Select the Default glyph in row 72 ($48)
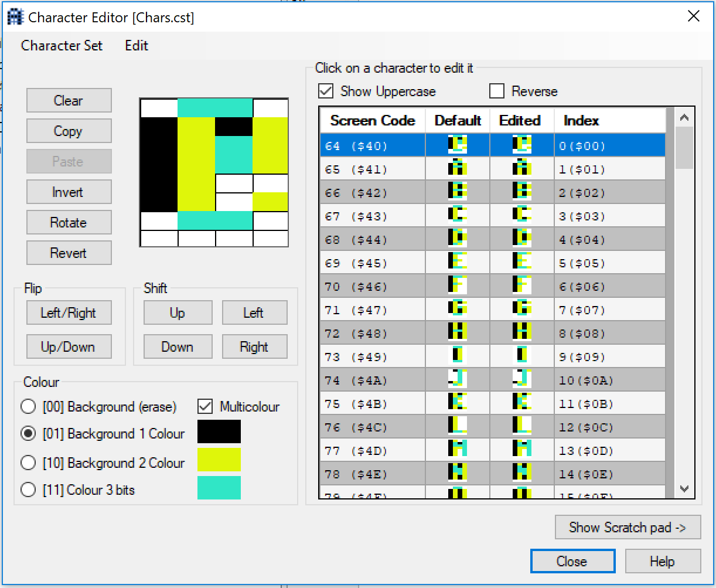716x588 pixels. (x=457, y=333)
